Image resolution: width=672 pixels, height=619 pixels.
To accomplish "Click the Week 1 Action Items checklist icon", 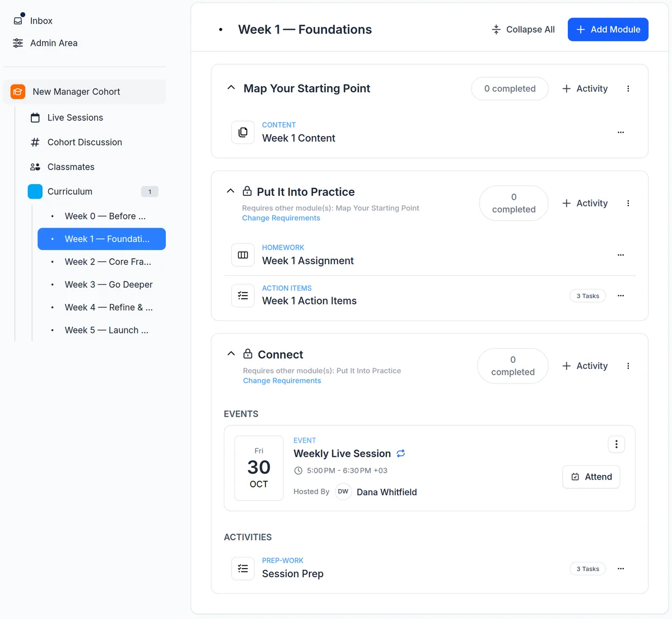I will 243,296.
